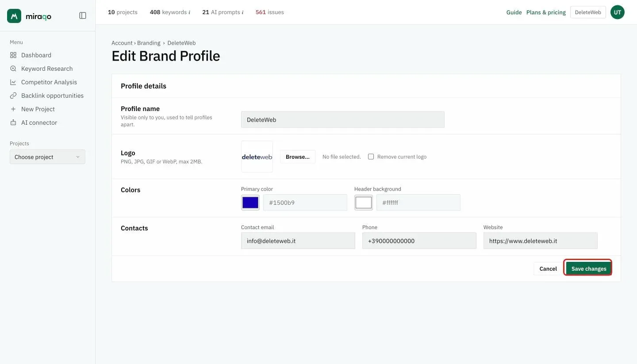Open the Primary color swatch picker
This screenshot has height=364, width=637.
(250, 203)
